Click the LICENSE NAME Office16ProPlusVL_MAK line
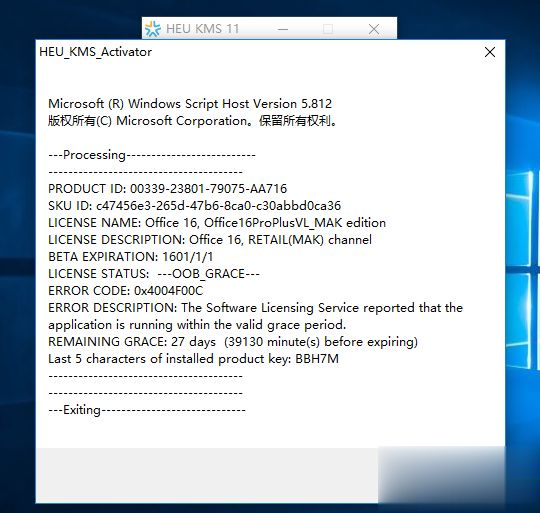 tap(217, 223)
